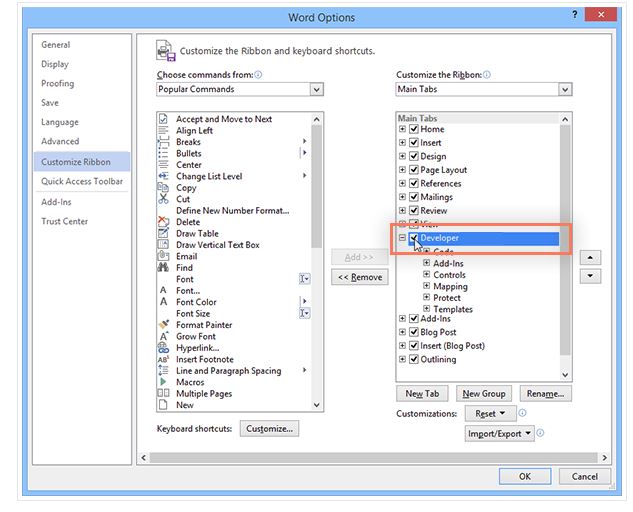Click the Multiple Pages icon
633x512 pixels.
coord(163,393)
